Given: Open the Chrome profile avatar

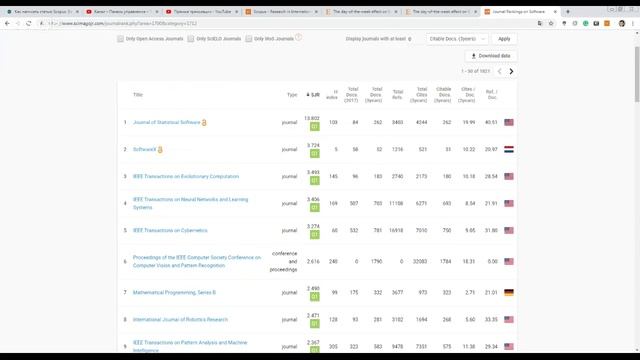Looking at the screenshot, I should (622, 24).
